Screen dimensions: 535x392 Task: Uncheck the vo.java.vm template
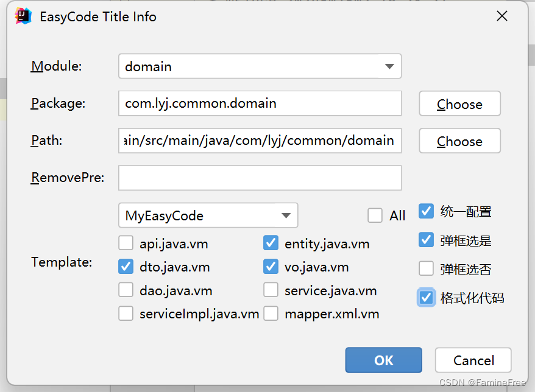pos(271,267)
